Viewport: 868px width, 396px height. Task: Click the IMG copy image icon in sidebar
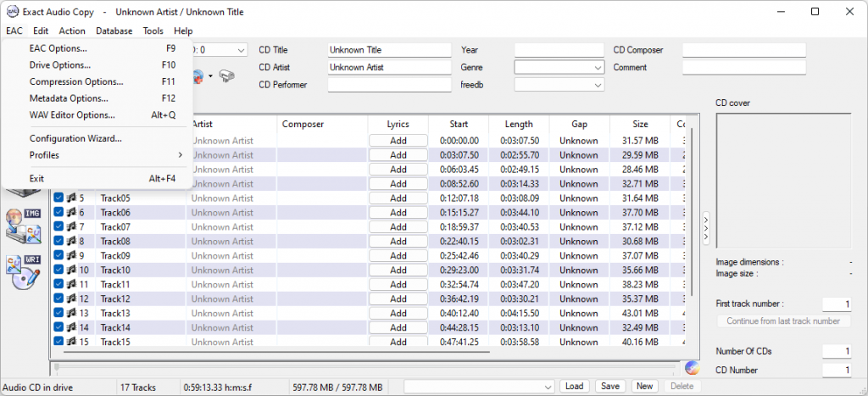(x=22, y=222)
